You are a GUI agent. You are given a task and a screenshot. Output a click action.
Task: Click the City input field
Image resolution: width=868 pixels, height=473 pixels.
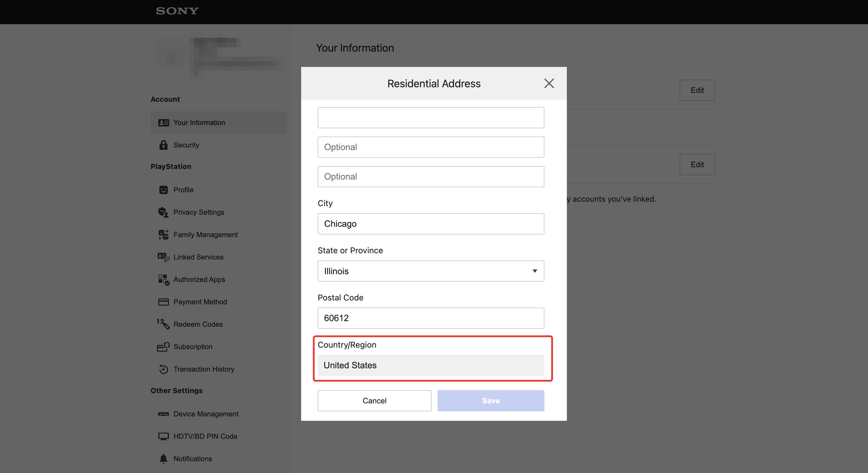pos(431,224)
